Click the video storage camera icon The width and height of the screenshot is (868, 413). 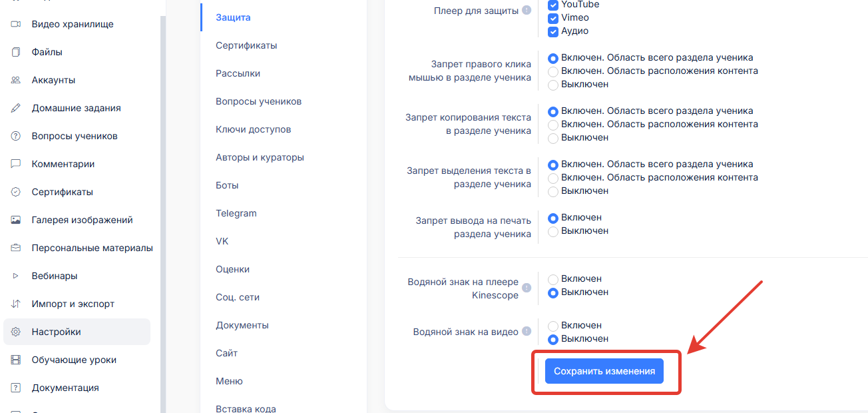point(16,24)
